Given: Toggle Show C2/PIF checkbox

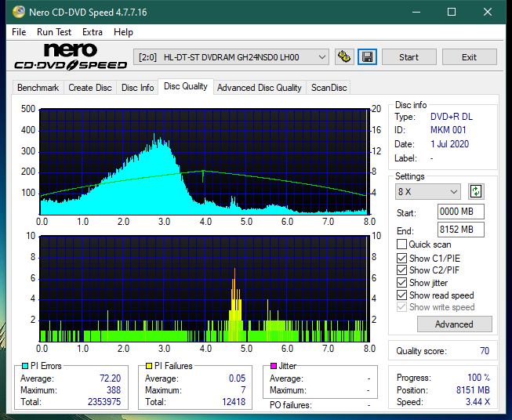Looking at the screenshot, I should coord(401,270).
